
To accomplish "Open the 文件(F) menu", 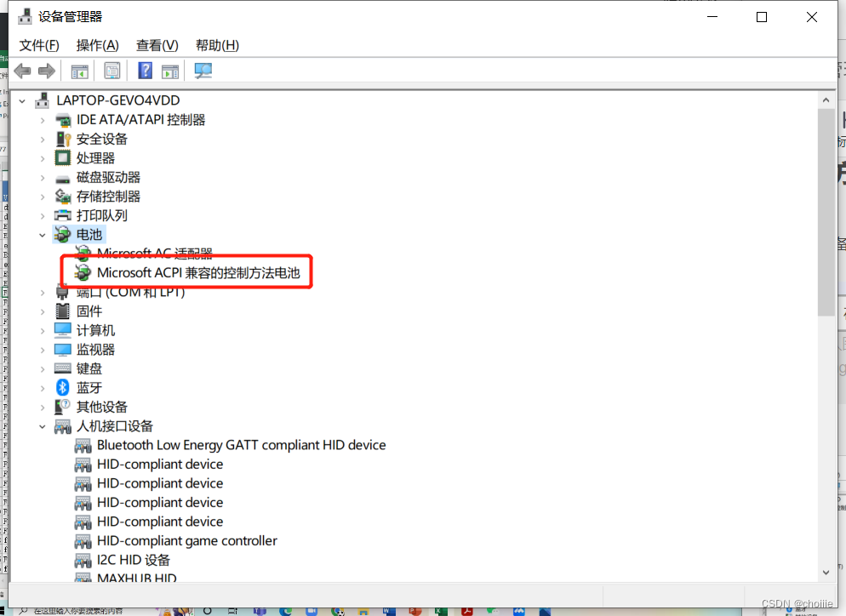I will 39,45.
